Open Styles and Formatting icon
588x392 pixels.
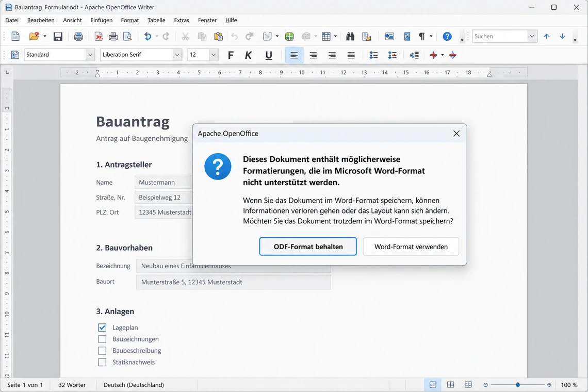[x=15, y=55]
